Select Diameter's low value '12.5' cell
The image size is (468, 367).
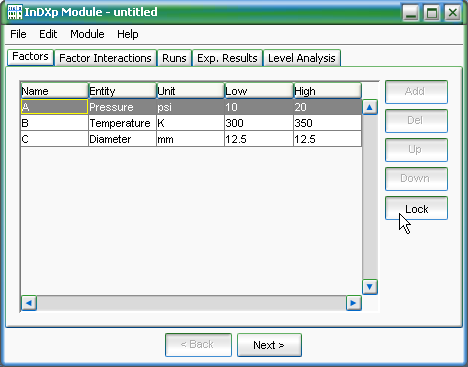pyautogui.click(x=259, y=139)
